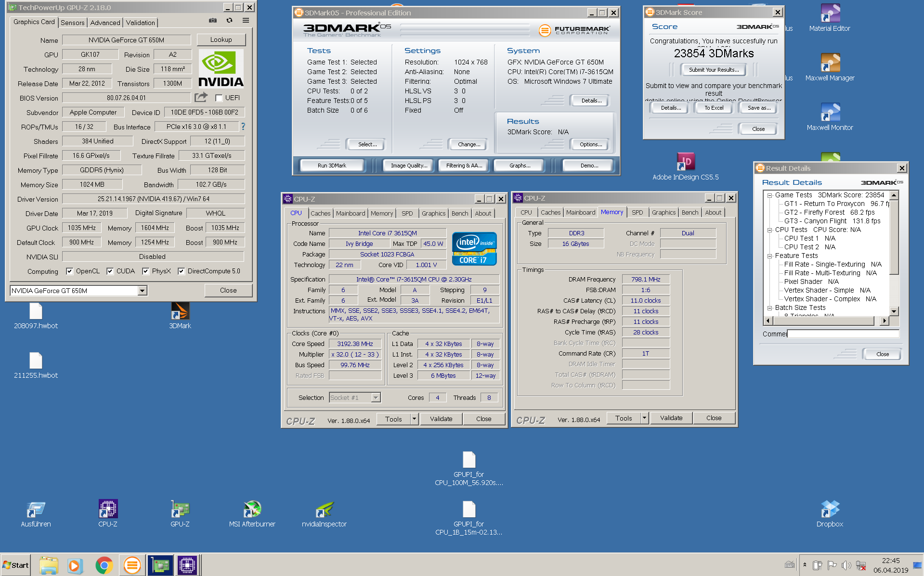This screenshot has width=924, height=576.
Task: Select the GPUPI_for CPU_100M file icon
Action: pyautogui.click(x=469, y=460)
